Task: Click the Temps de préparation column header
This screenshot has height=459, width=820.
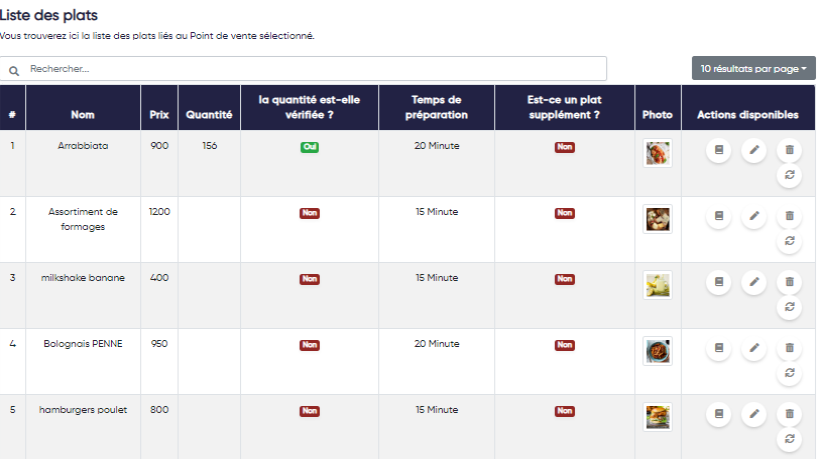Action: (436, 107)
